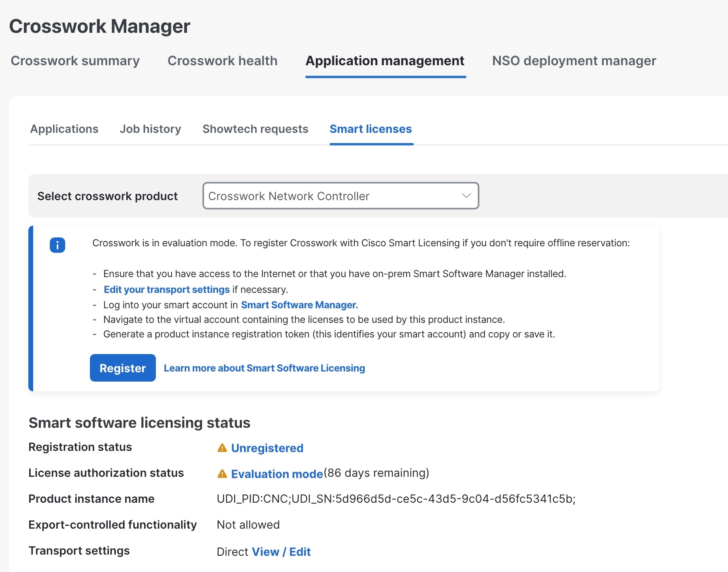Click the Register button
Screen dimensions: 728x572
[x=123, y=368]
